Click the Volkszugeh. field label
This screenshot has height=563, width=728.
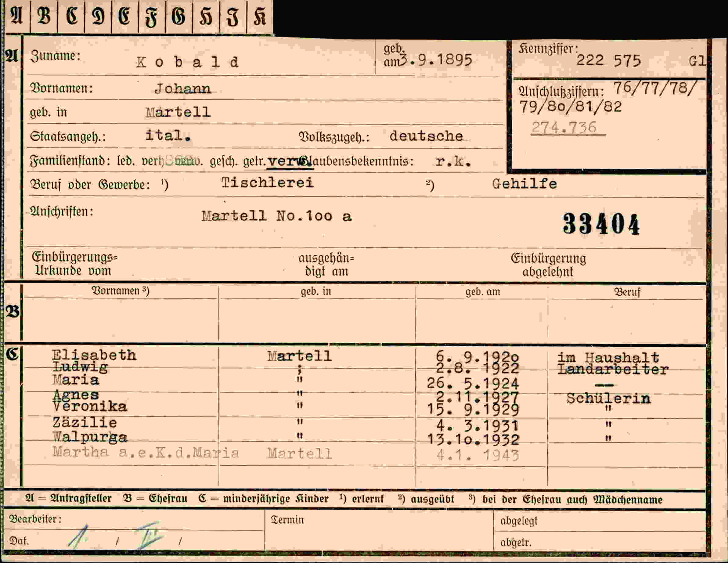coord(334,137)
